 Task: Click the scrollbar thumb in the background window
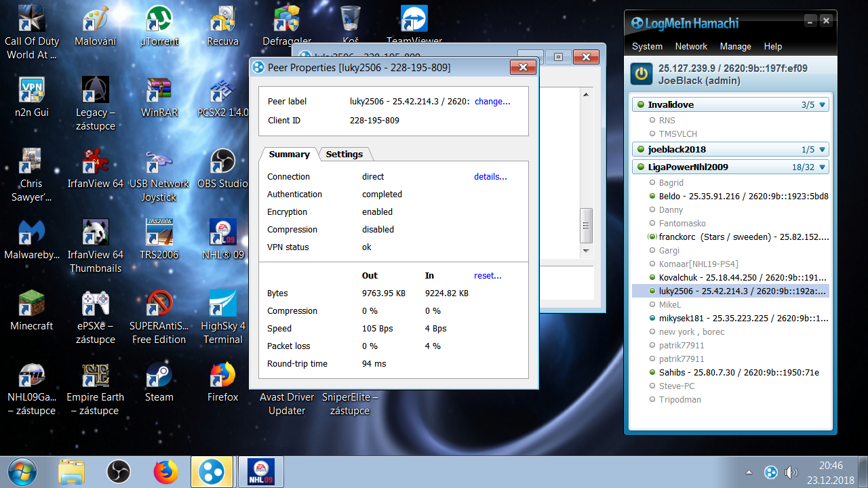[587, 226]
